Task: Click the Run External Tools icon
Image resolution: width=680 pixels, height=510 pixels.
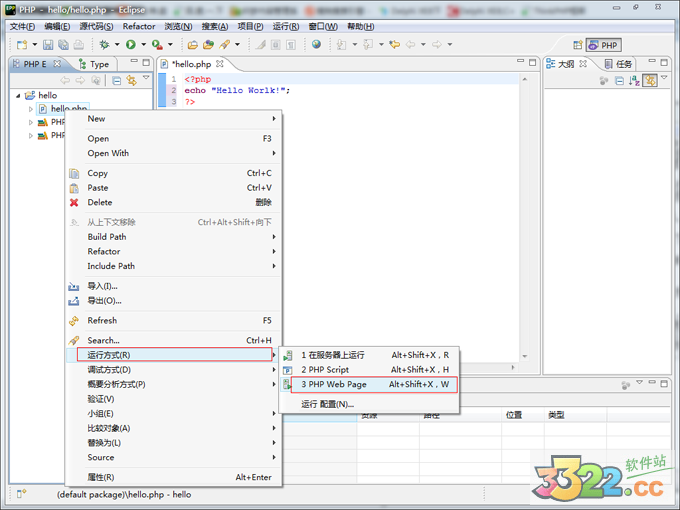Action: click(x=157, y=45)
